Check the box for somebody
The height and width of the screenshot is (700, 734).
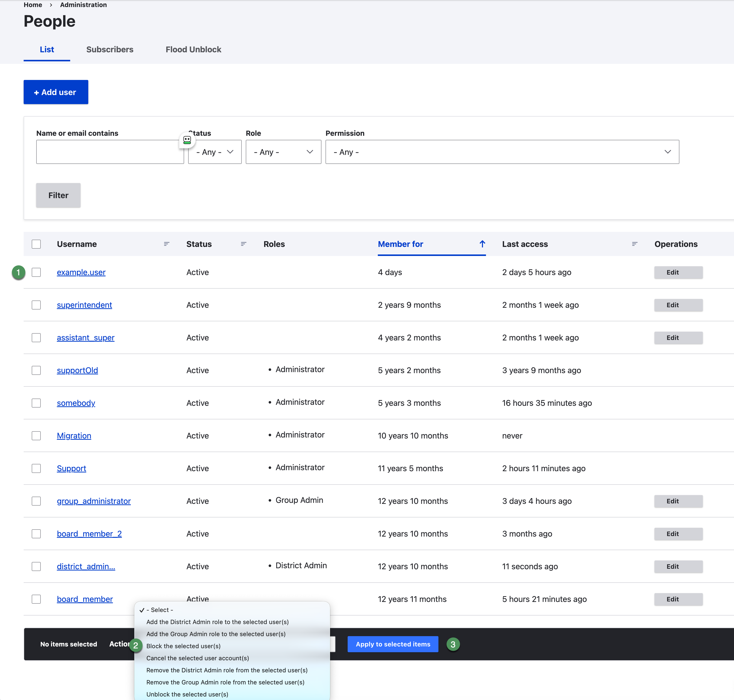pyautogui.click(x=36, y=403)
